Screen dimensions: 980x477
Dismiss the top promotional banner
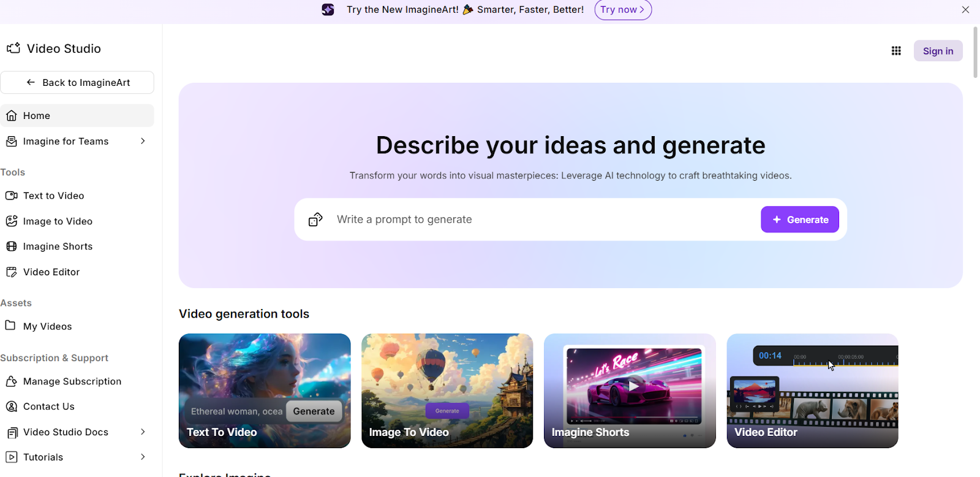pos(965,10)
